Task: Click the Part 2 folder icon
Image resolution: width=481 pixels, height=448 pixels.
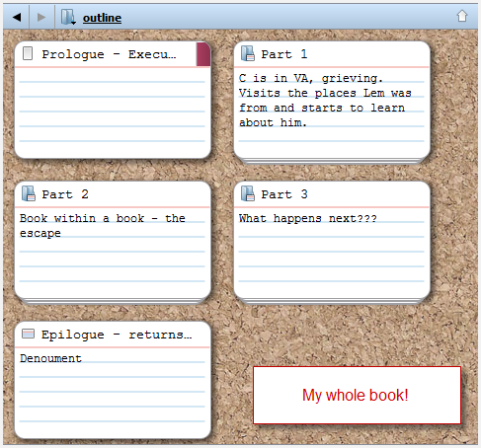Action: tap(29, 193)
